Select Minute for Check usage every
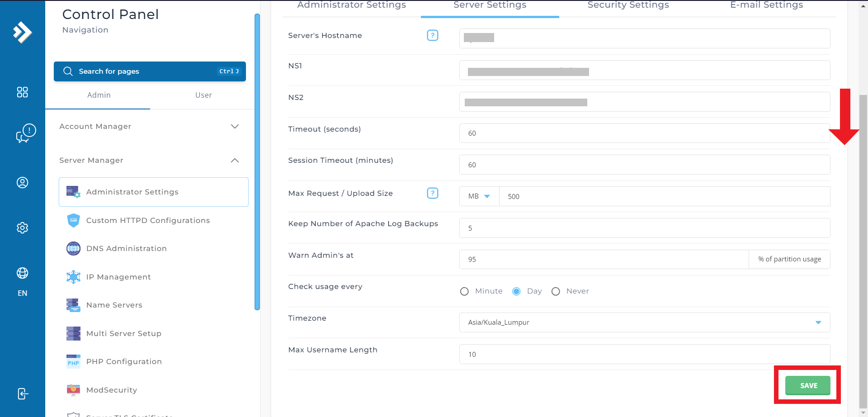 click(x=464, y=291)
